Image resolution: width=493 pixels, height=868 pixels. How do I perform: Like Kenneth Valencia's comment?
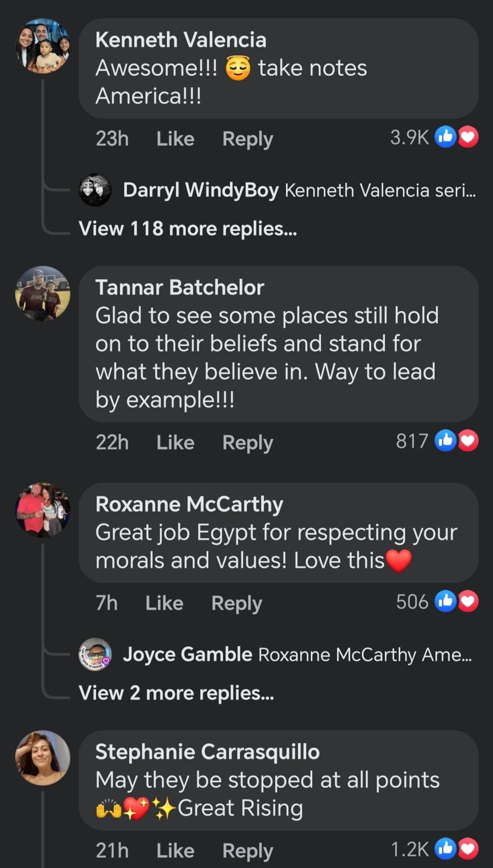pyautogui.click(x=175, y=139)
